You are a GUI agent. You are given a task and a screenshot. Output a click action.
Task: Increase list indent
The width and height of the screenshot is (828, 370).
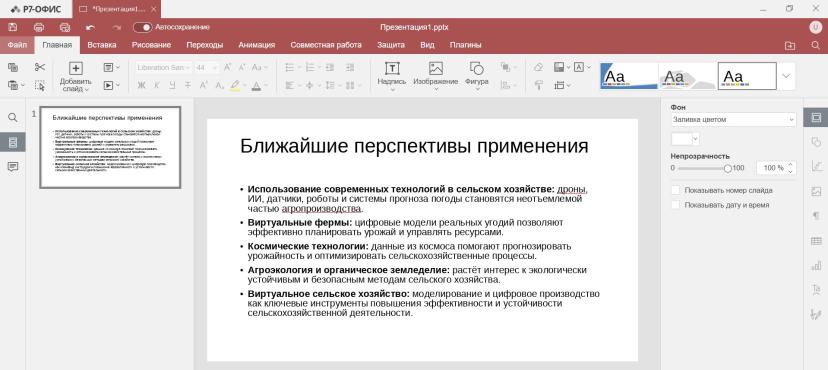[x=350, y=67]
